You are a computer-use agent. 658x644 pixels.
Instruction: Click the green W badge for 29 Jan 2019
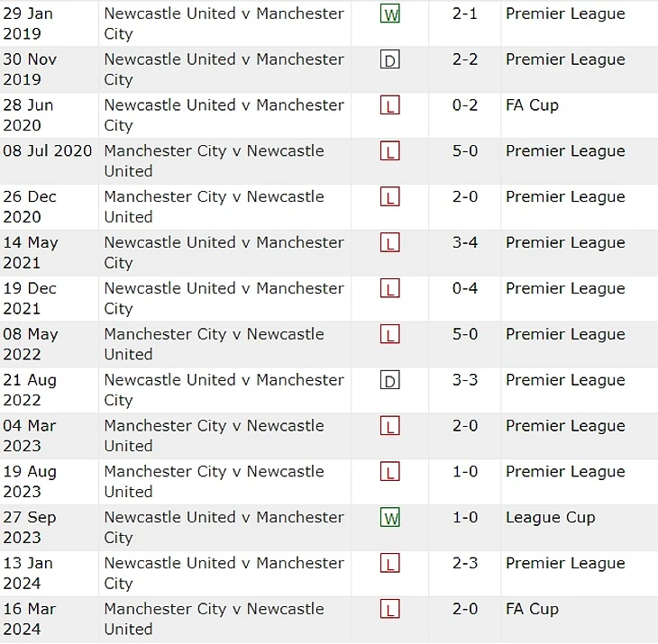pos(390,14)
